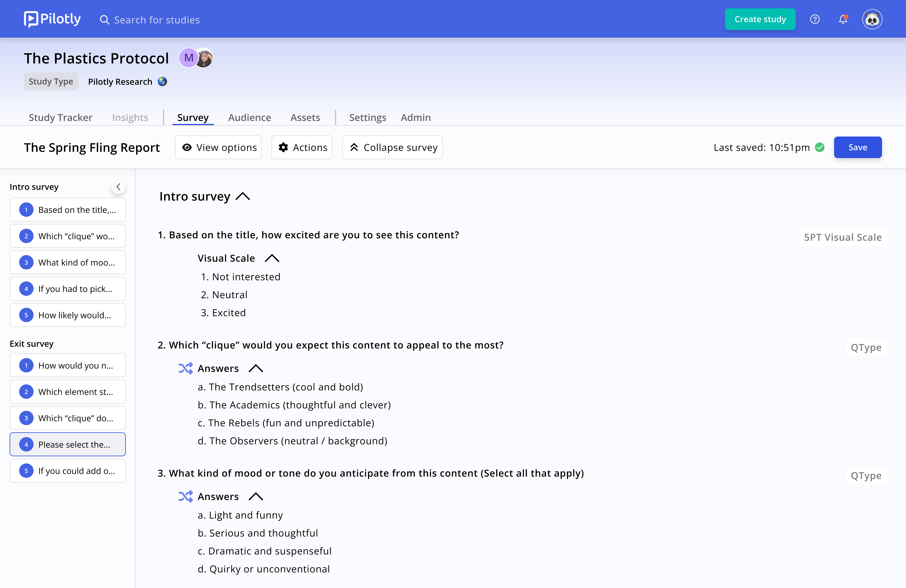
Task: Open the Admin tab
Action: 416,117
